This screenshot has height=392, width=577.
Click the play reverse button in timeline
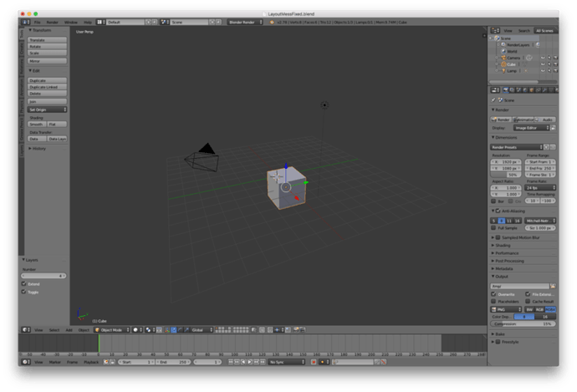(243, 362)
